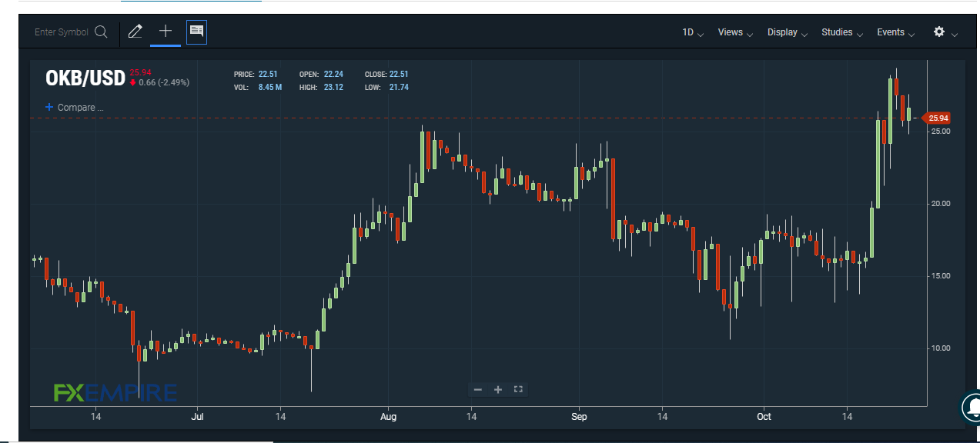Click the PRICE: 22.51 readout
This screenshot has width=980, height=443.
[x=256, y=75]
